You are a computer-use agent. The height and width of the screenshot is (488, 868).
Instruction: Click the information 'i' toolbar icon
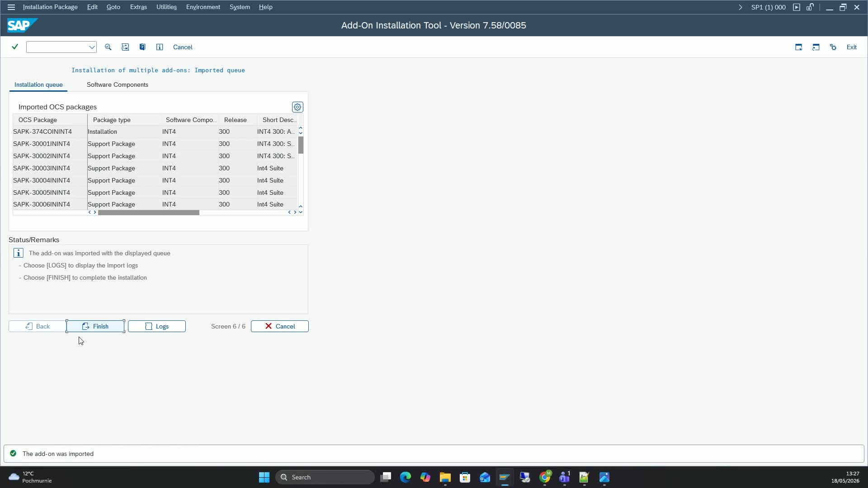point(160,47)
